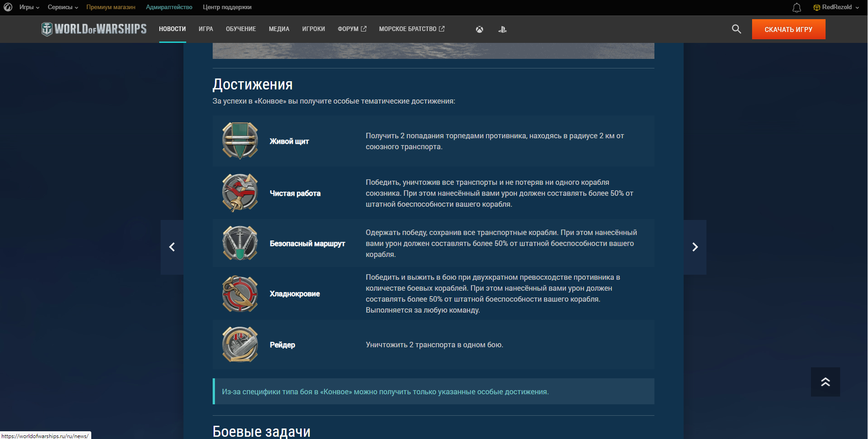This screenshot has width=868, height=439.
Task: Click the «Живой щит» achievement medal
Action: [x=240, y=141]
